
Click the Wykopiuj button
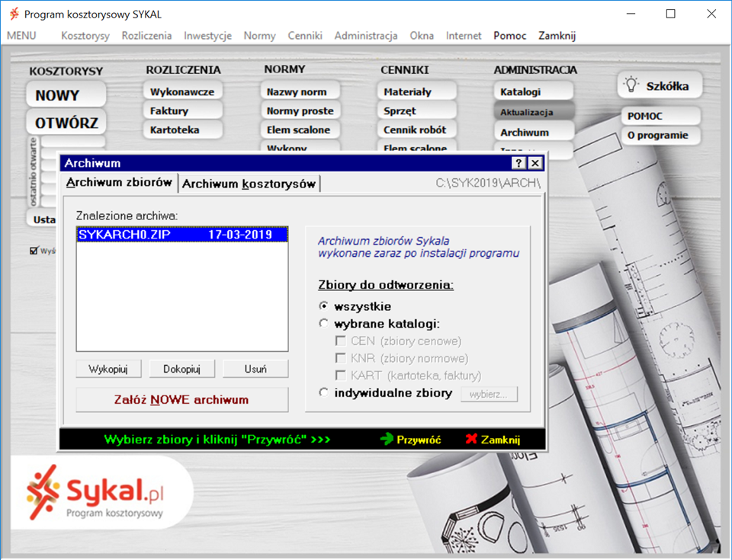108,369
